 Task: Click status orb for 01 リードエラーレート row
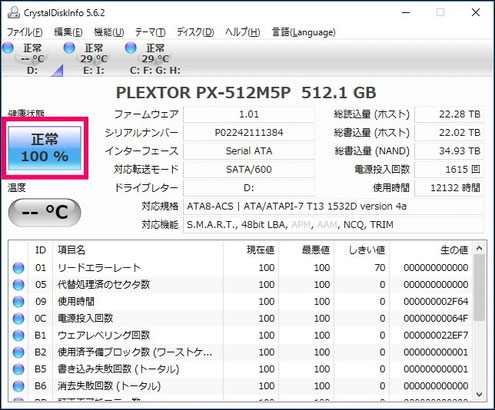coord(18,268)
